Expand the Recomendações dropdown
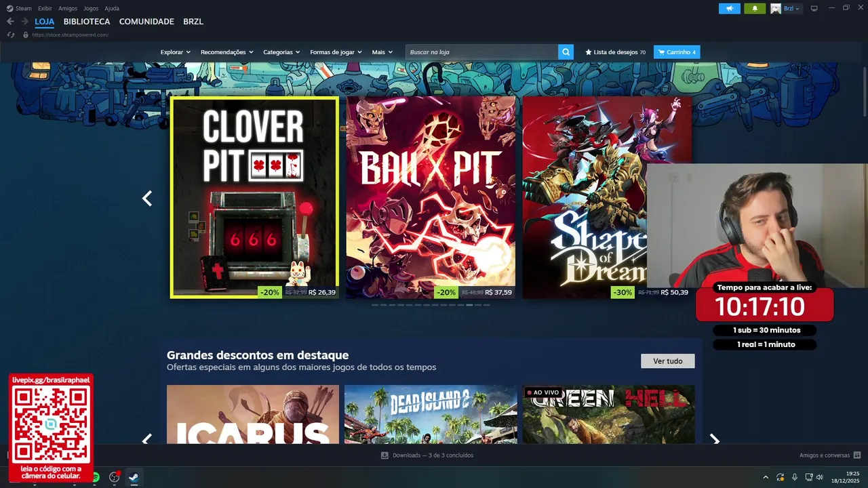The width and height of the screenshot is (868, 488). [226, 52]
